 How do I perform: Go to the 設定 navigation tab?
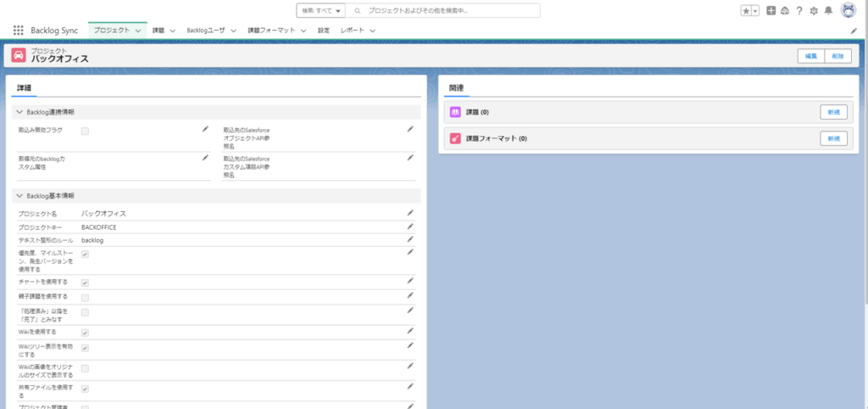tap(323, 31)
